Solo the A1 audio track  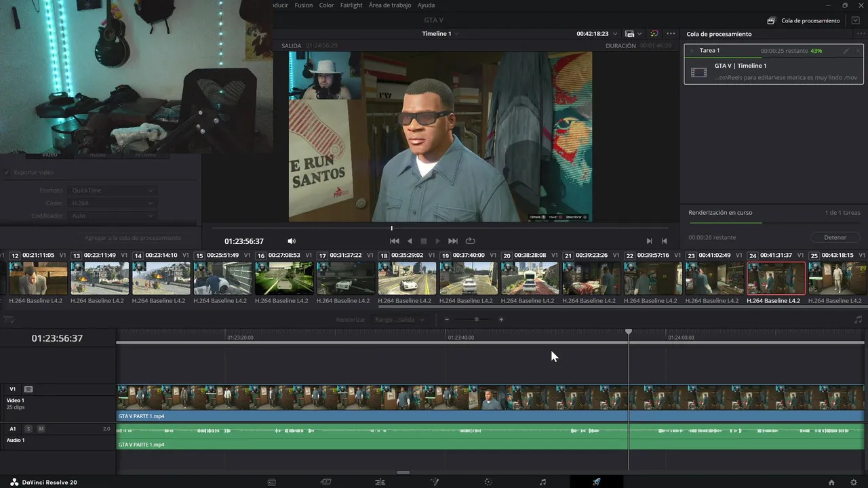pyautogui.click(x=28, y=429)
